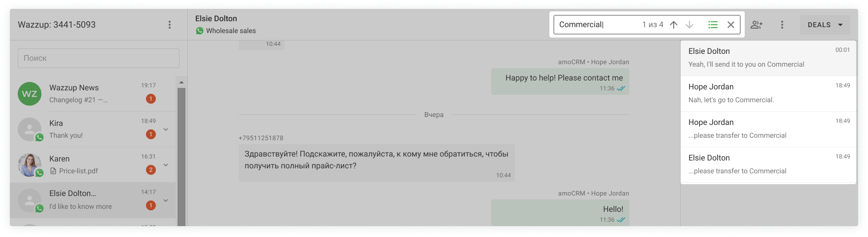Clear search with the X icon
Viewport: 868px width, 237px height.
point(731,25)
